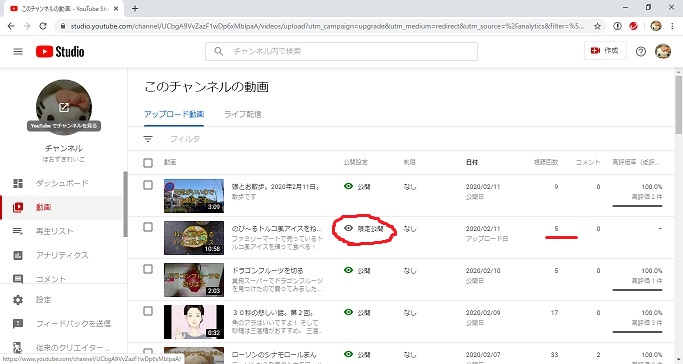Click the analytics chart icon
The width and height of the screenshot is (683, 364).
pyautogui.click(x=18, y=255)
